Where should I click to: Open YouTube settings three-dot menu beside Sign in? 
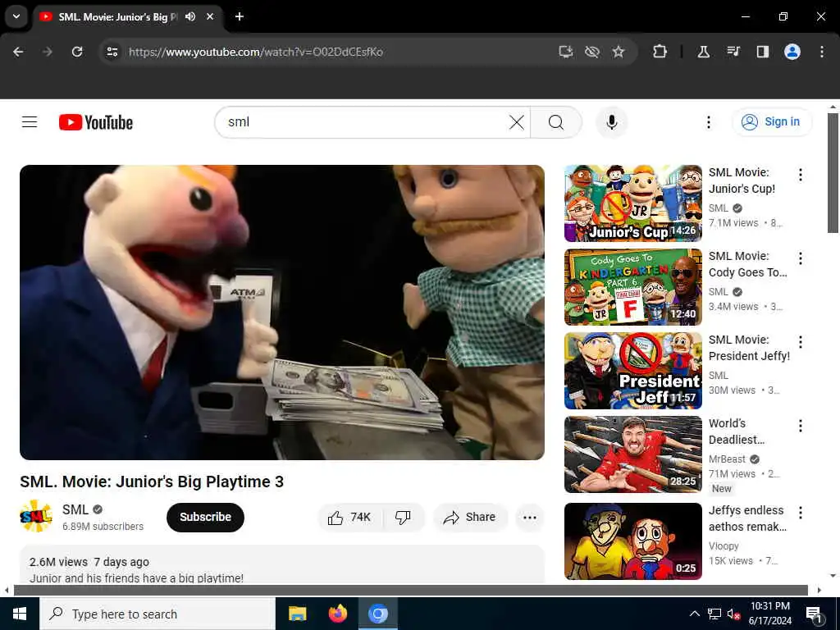[708, 122]
